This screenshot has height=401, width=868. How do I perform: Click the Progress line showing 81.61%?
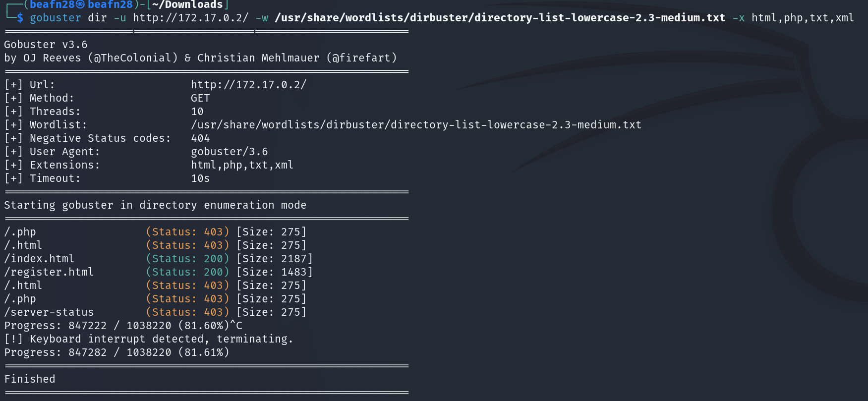(x=116, y=352)
